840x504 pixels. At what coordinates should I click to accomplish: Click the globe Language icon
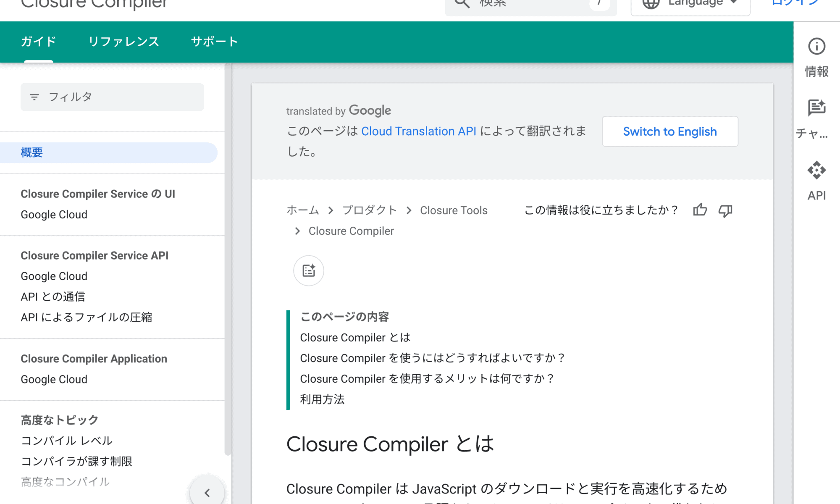[x=651, y=3]
